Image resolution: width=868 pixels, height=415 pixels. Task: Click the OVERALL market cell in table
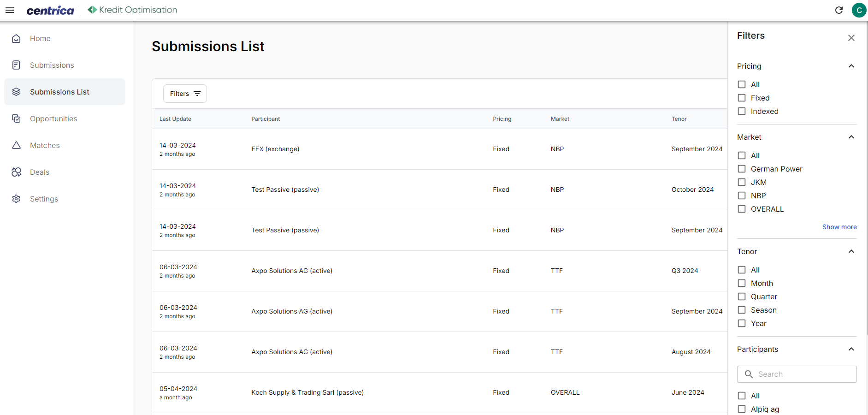coord(565,392)
